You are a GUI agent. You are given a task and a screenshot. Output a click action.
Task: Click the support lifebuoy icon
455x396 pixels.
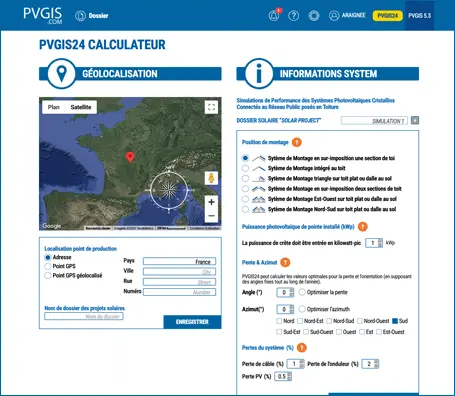click(x=314, y=15)
